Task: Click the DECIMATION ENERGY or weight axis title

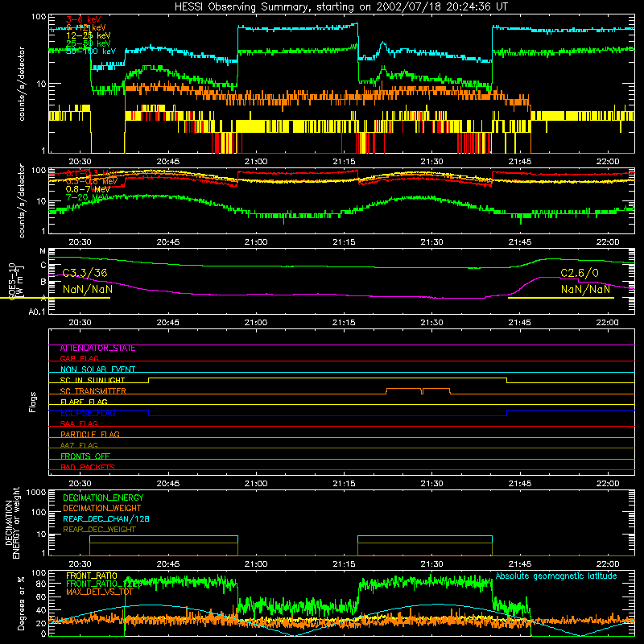Action: (x=12, y=523)
